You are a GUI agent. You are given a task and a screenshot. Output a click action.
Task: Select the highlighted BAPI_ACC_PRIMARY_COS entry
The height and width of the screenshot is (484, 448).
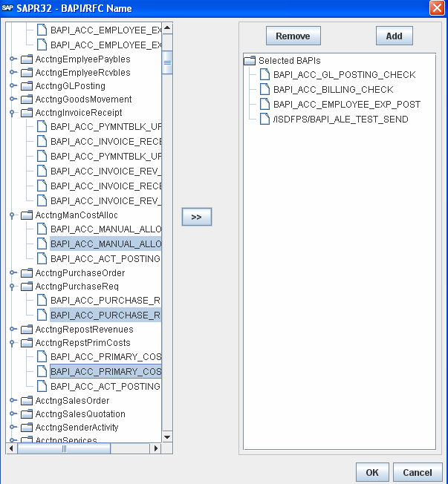[105, 372]
